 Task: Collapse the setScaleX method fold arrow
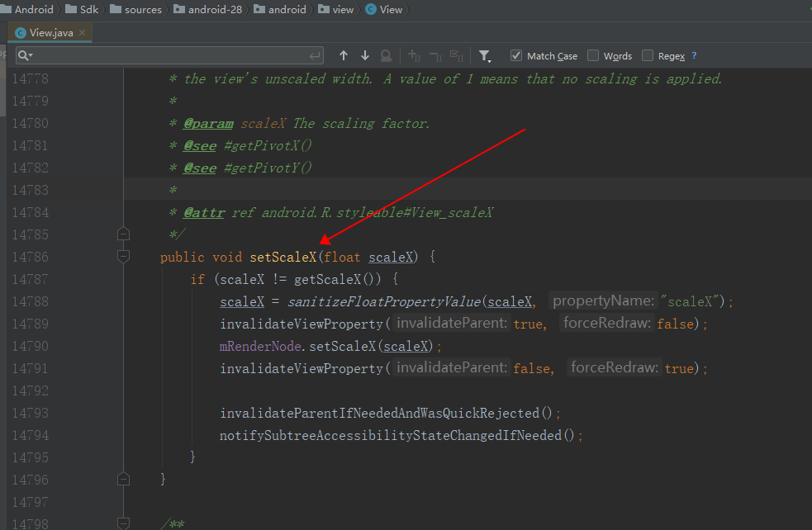point(123,257)
